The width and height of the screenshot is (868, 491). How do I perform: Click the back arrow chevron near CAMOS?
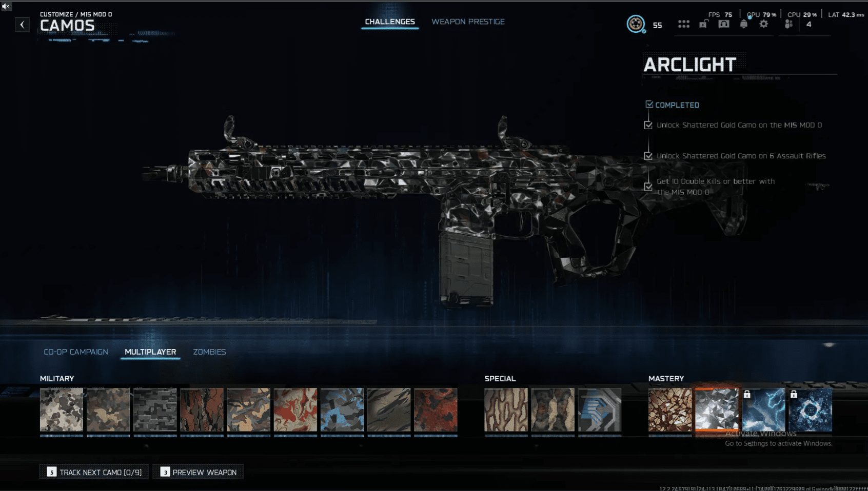coord(22,24)
